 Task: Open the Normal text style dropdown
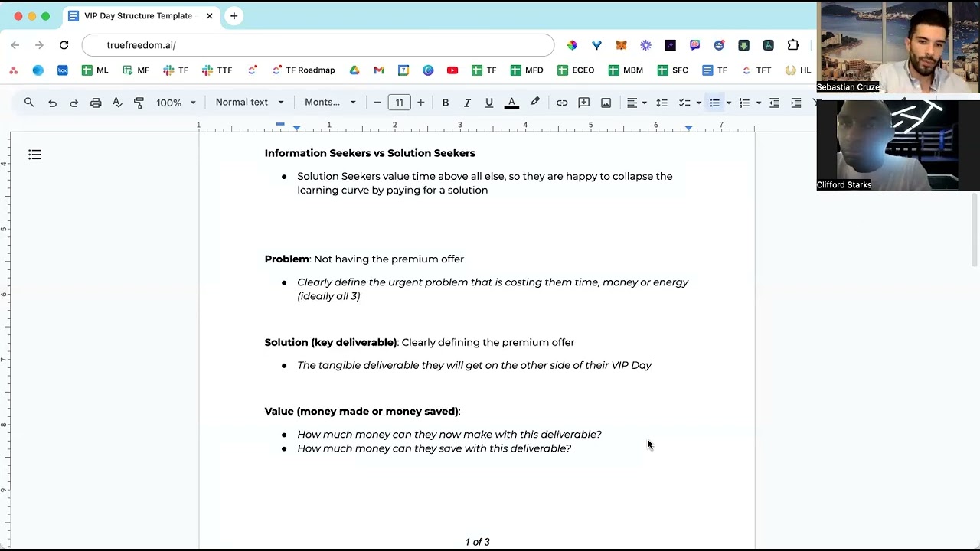coord(250,103)
